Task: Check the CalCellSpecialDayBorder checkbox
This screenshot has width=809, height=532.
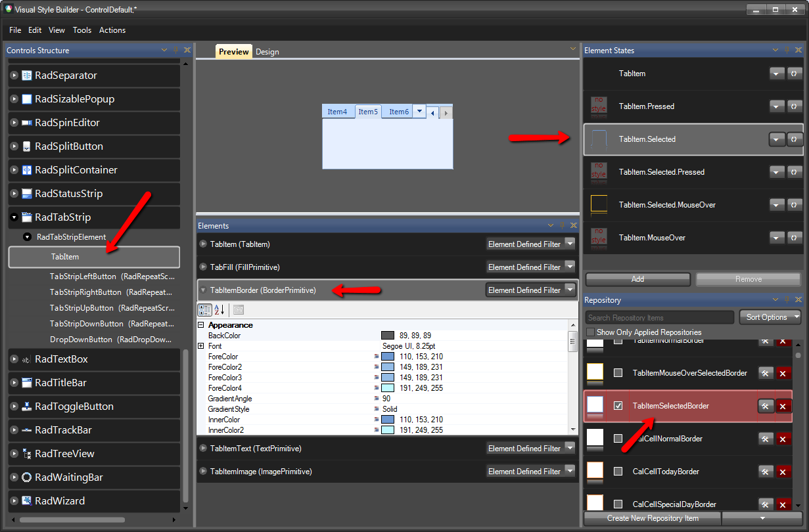Action: click(618, 504)
